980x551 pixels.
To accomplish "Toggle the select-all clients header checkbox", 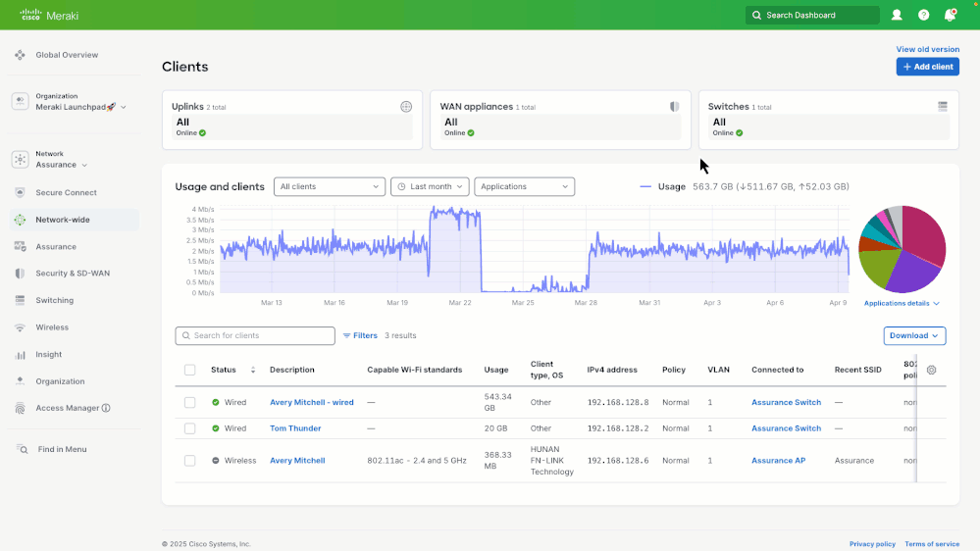I will click(190, 370).
